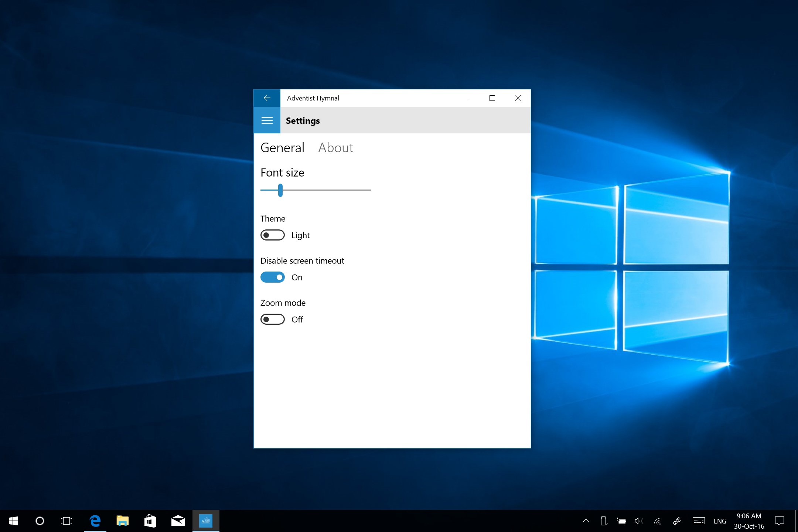The image size is (798, 532).
Task: Switch to the About tab
Action: click(335, 148)
